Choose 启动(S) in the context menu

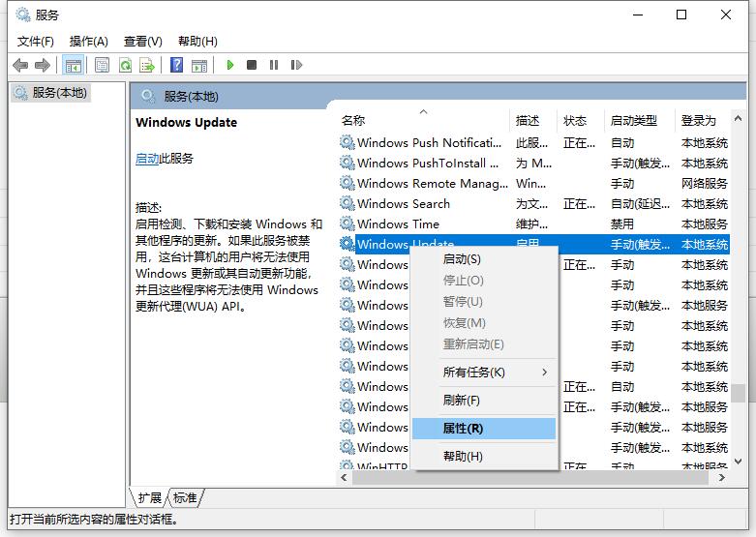tap(484, 259)
